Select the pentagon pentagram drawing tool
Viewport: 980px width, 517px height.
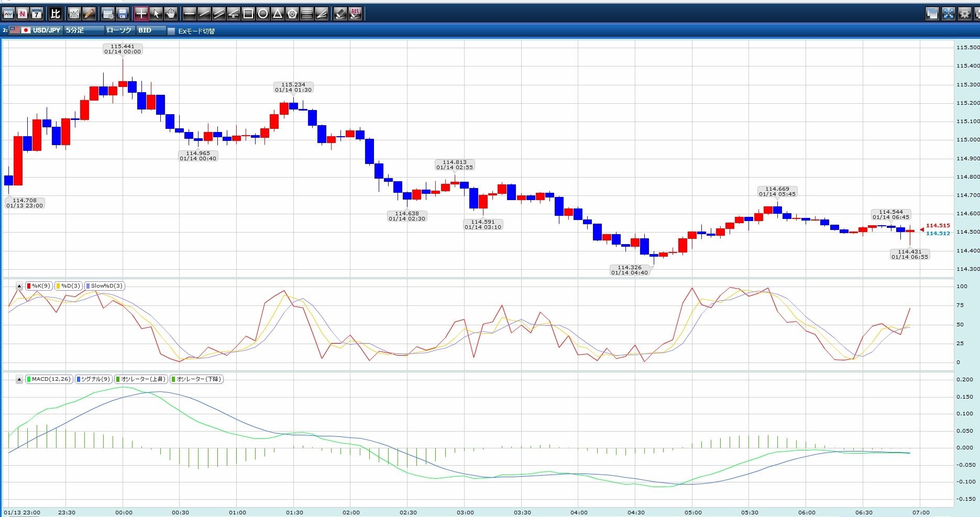coord(292,14)
